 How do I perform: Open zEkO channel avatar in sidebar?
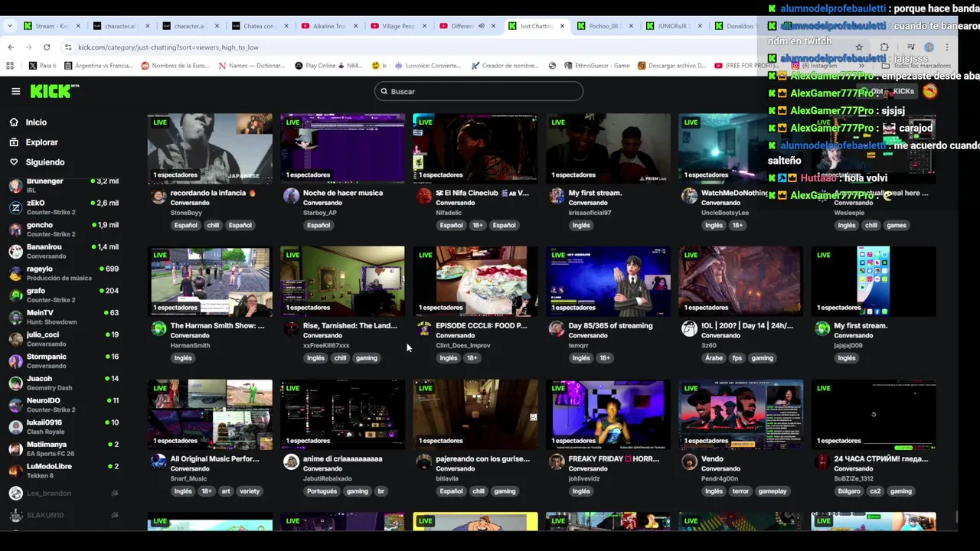tap(15, 207)
